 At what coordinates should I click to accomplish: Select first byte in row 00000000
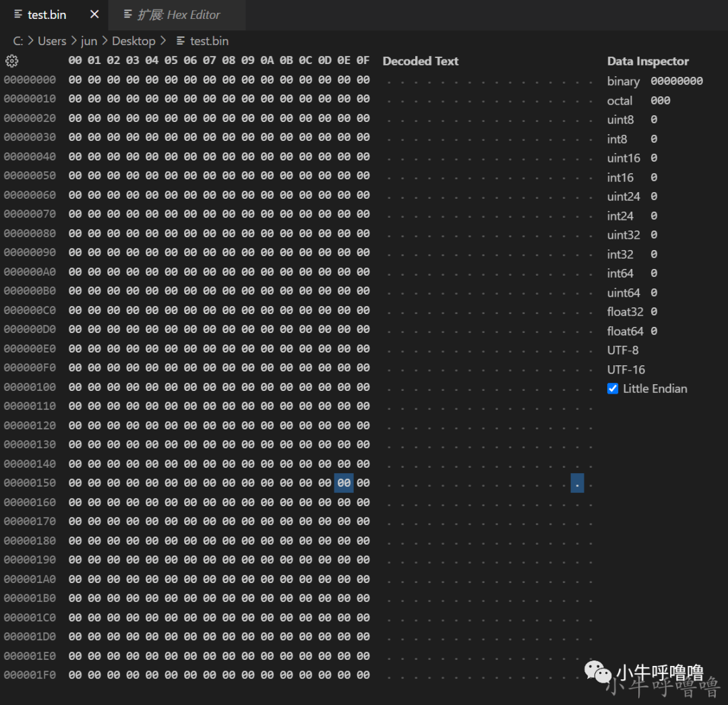point(75,80)
